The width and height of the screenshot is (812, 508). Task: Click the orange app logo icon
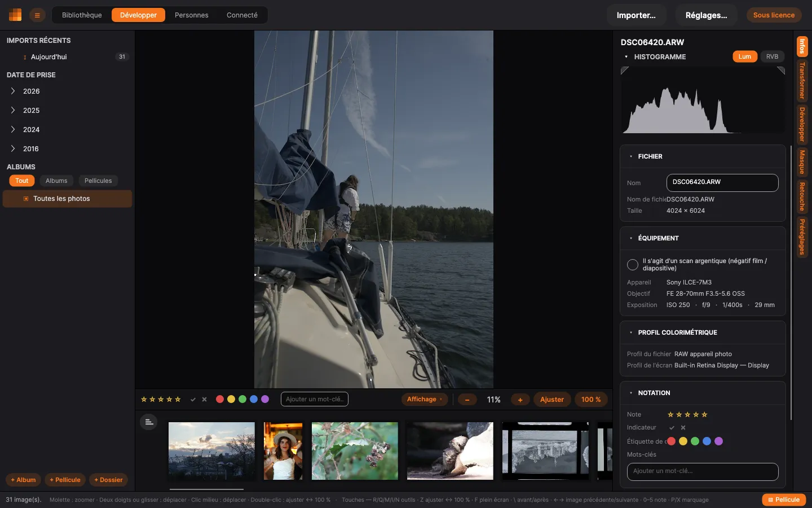click(x=15, y=15)
